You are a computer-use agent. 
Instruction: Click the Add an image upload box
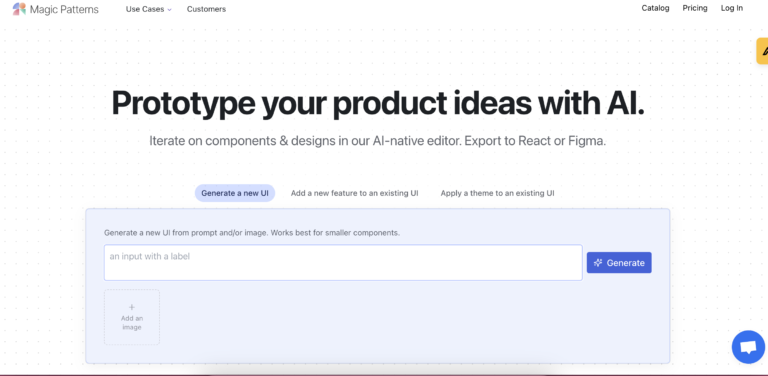coord(132,317)
